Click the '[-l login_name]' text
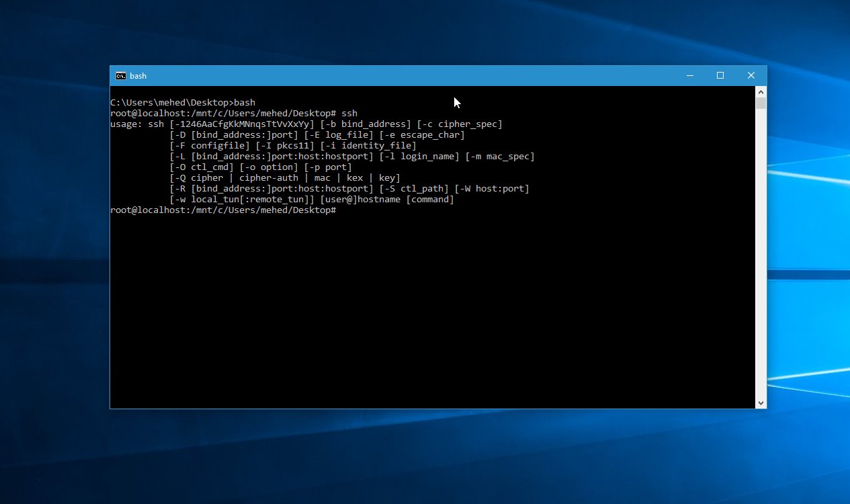This screenshot has width=850, height=504. [x=419, y=157]
